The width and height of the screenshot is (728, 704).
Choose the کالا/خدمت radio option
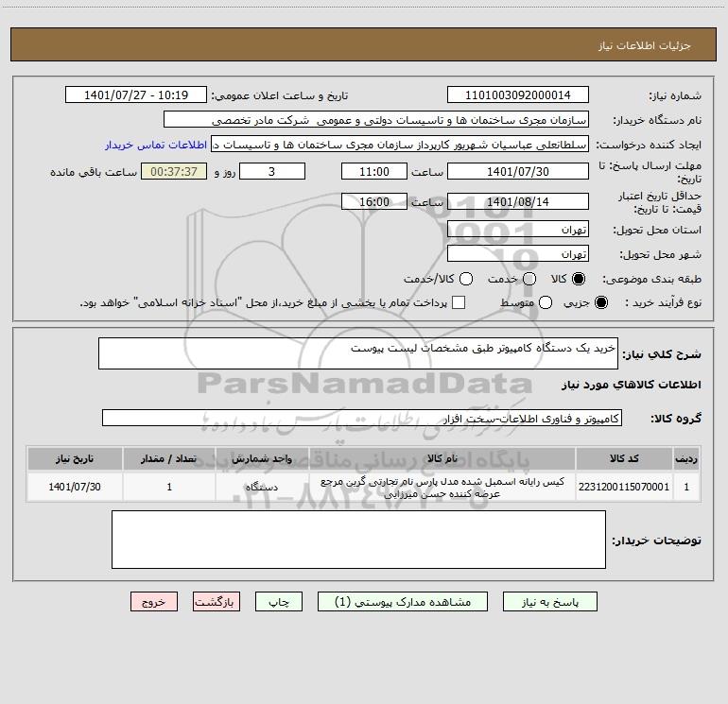click(466, 279)
